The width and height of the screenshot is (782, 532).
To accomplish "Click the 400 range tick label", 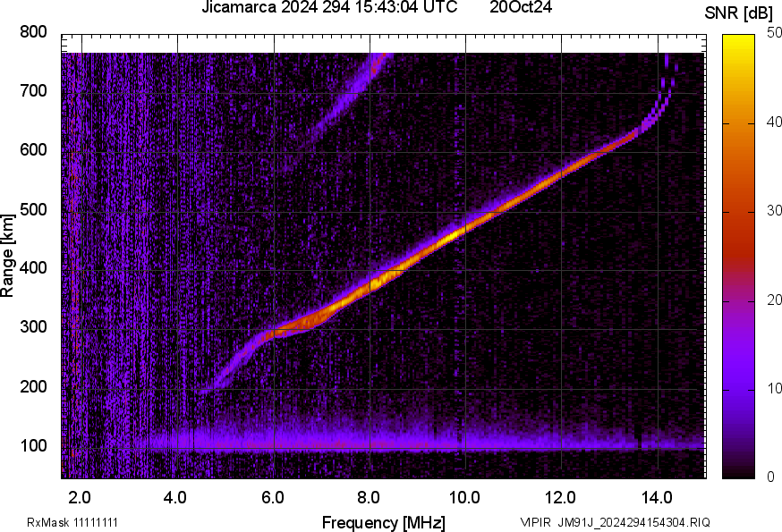I will (x=33, y=267).
